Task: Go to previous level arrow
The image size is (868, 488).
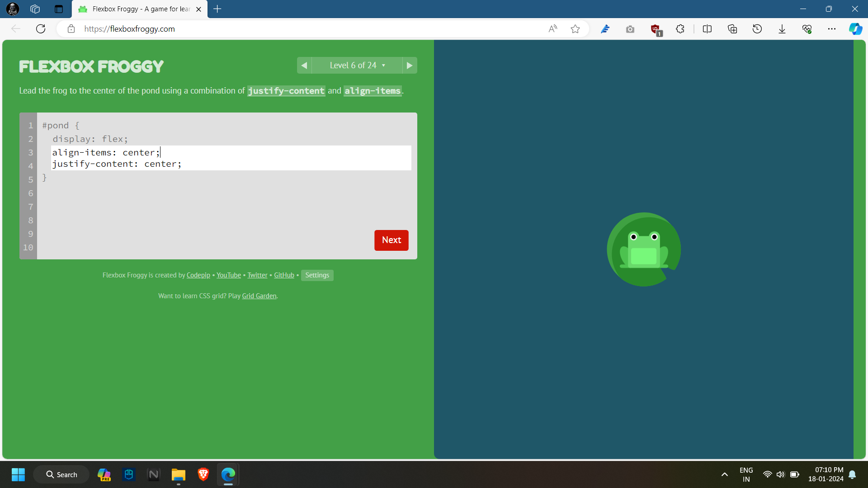Action: pos(304,66)
